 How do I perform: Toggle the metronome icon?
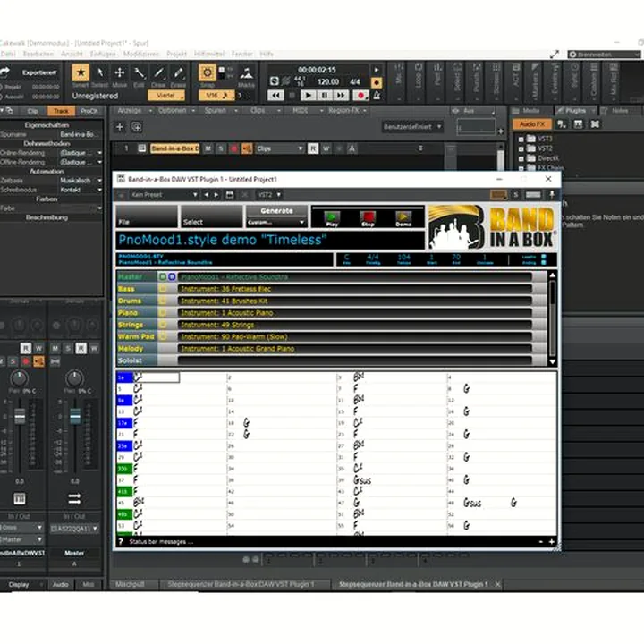pos(377,96)
